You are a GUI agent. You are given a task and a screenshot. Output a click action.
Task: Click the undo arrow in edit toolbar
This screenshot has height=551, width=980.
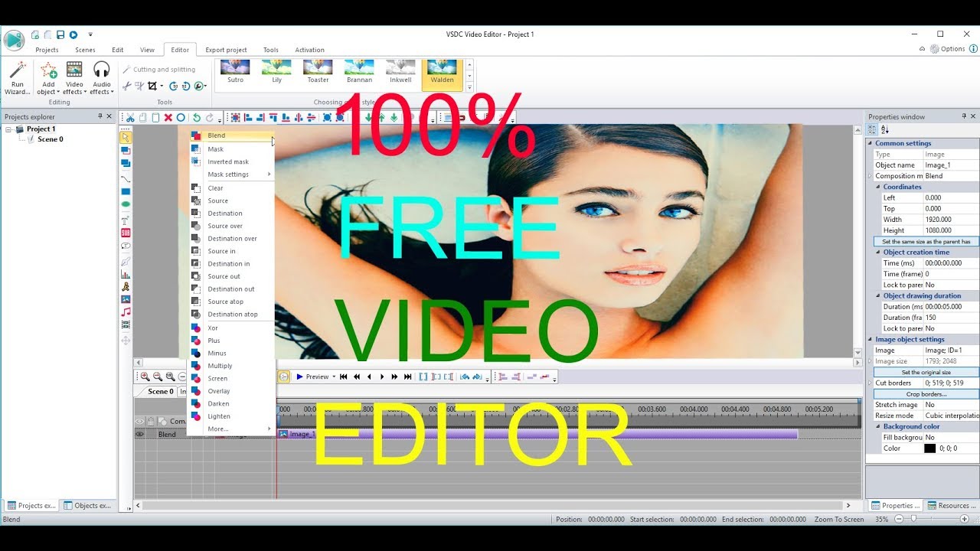click(197, 118)
